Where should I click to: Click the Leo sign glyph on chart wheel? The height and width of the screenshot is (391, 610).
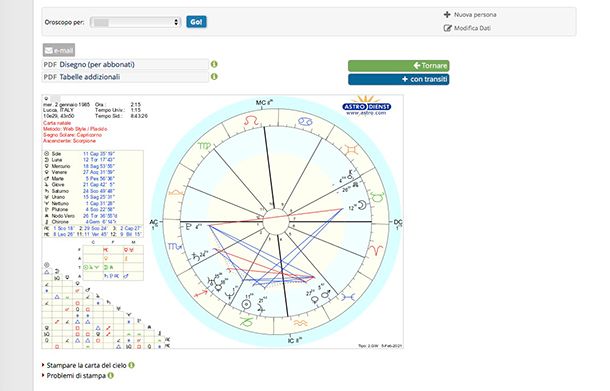(x=251, y=121)
